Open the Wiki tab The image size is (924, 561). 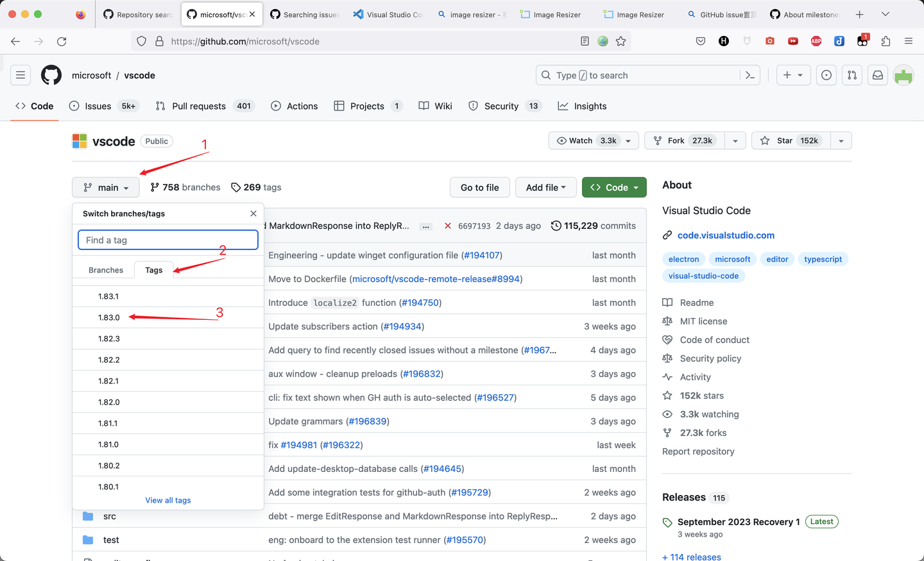(436, 106)
